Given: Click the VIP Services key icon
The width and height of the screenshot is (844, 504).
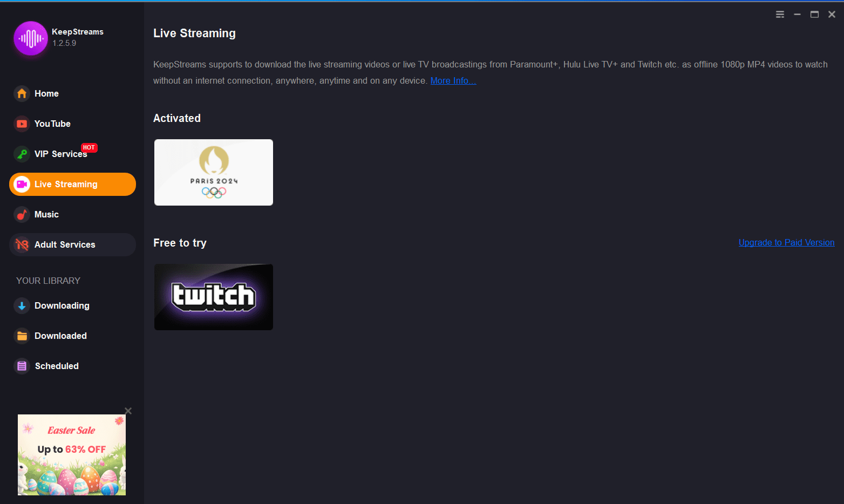Looking at the screenshot, I should [x=22, y=154].
